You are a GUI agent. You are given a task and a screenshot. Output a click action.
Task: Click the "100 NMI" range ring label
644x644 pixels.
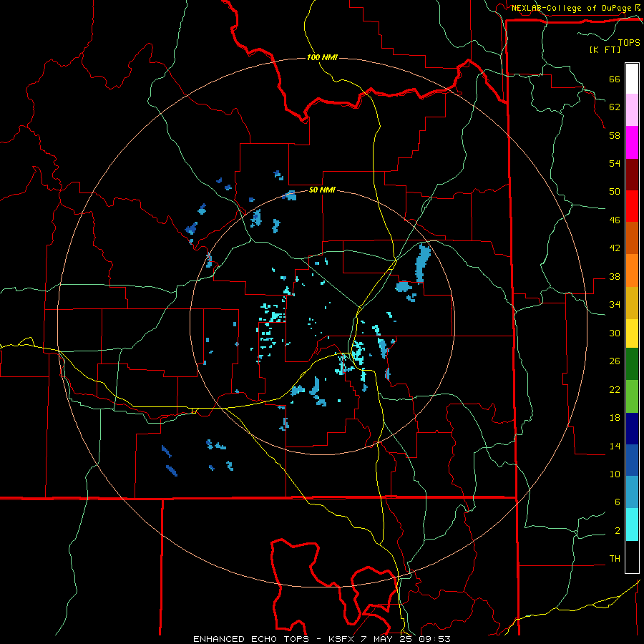pyautogui.click(x=322, y=57)
